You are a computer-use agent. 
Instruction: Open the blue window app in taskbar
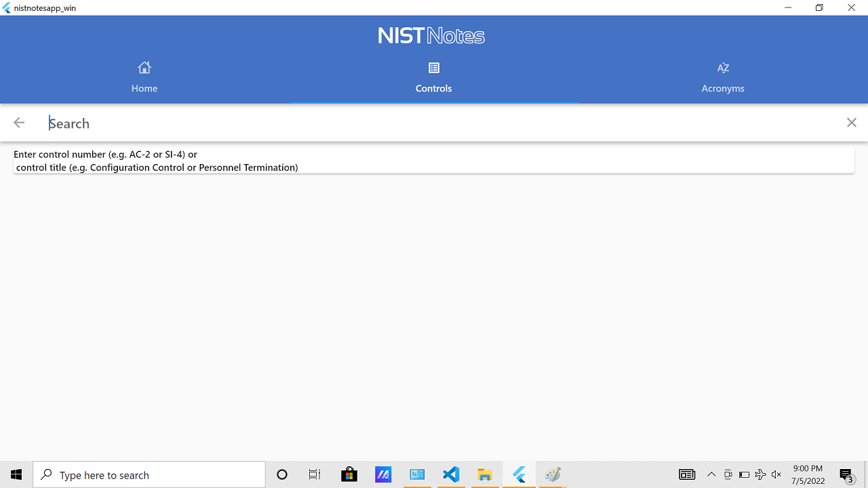(x=417, y=474)
